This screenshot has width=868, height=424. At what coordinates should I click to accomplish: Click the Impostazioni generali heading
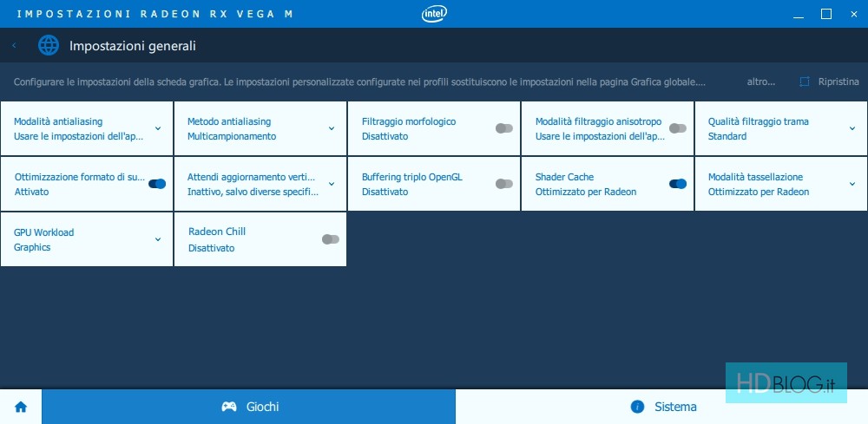point(132,46)
